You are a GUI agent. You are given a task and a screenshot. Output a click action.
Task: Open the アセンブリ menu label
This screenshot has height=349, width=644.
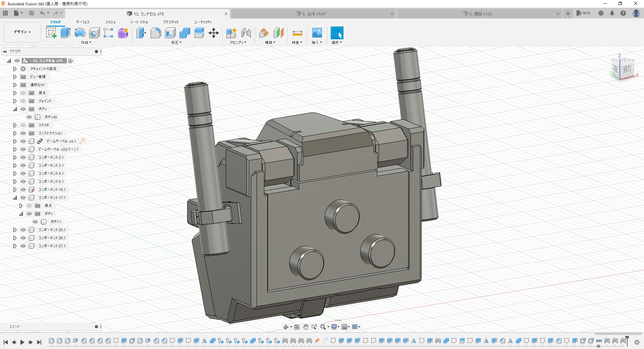tap(238, 43)
